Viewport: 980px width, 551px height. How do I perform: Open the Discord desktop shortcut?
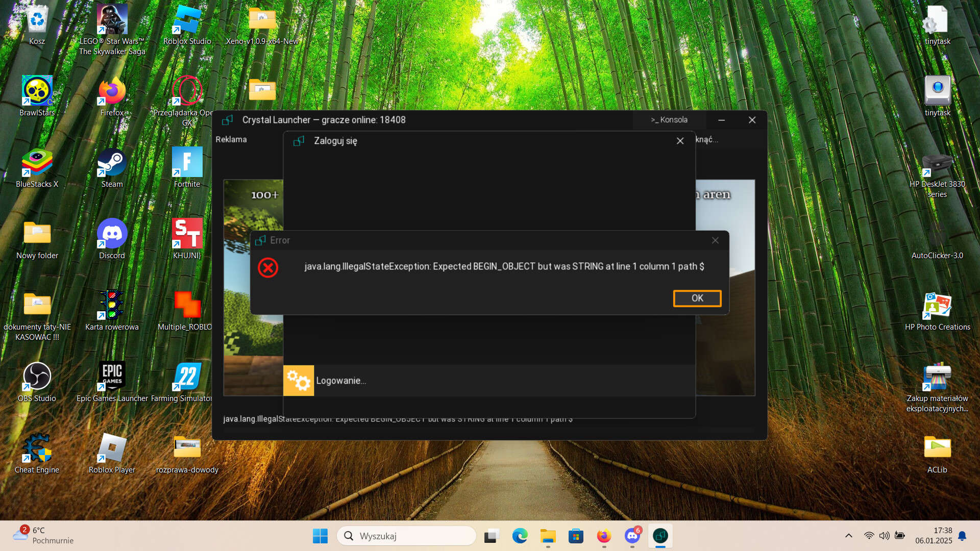[112, 234]
